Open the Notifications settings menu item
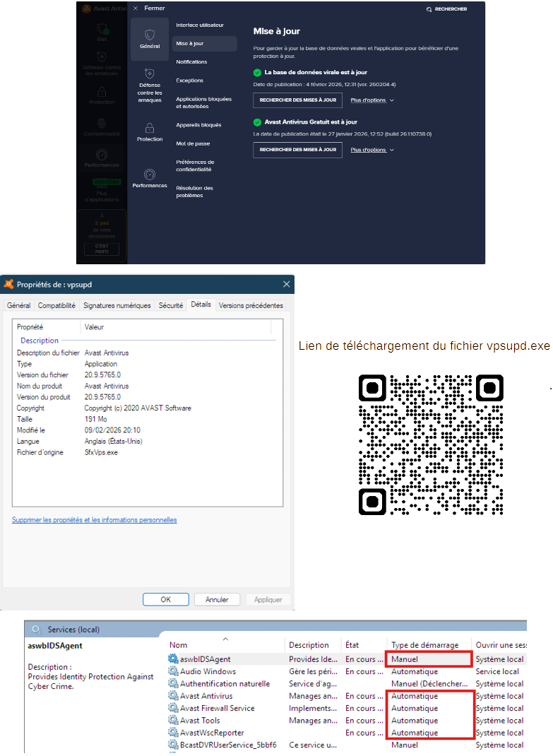 (191, 62)
